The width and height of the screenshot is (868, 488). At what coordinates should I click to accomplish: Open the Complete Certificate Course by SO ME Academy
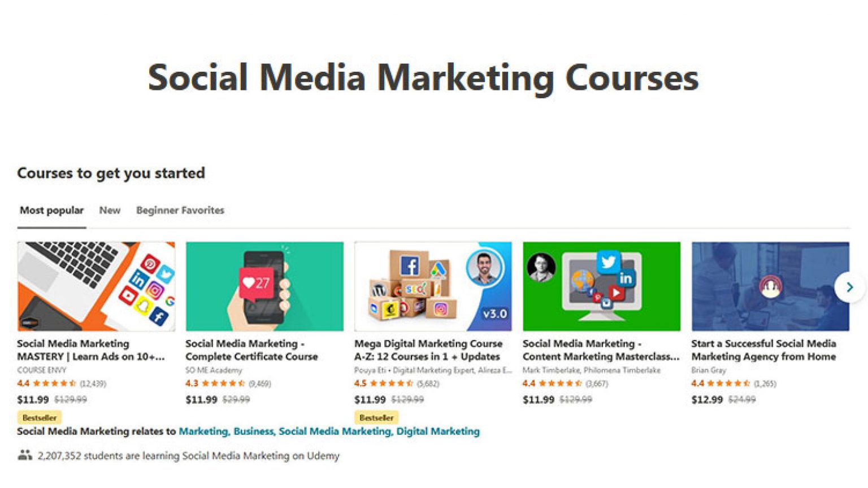251,350
